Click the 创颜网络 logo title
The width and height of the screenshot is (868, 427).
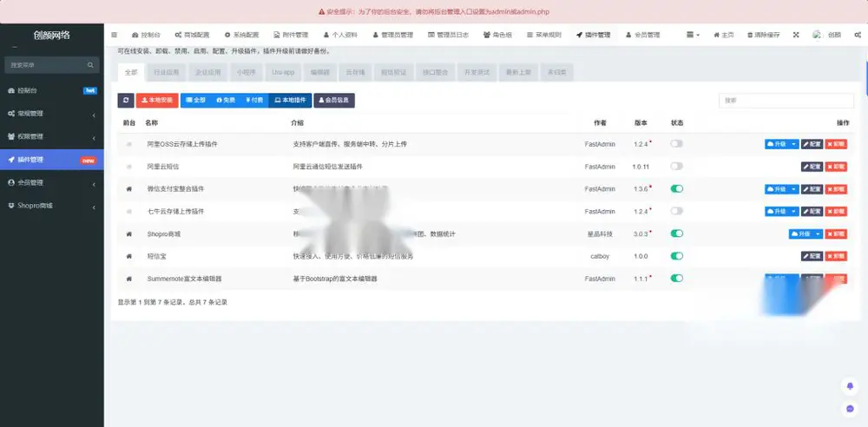point(51,35)
